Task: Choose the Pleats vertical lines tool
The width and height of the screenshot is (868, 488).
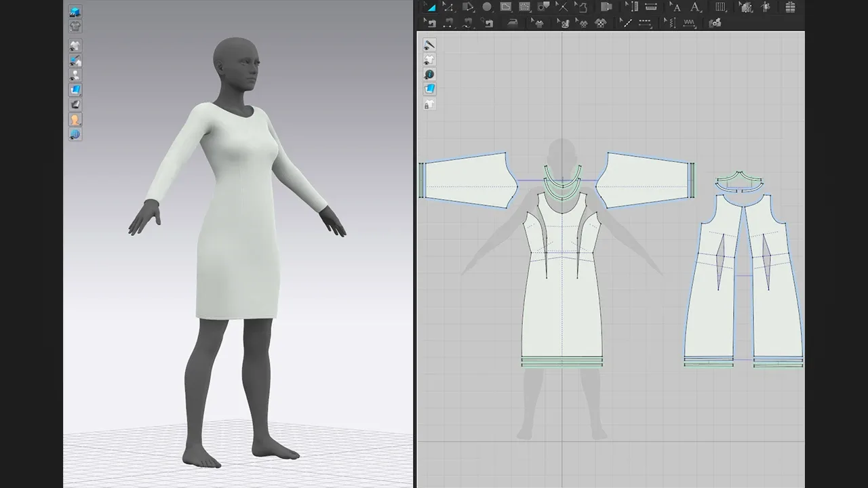Action: tap(720, 7)
